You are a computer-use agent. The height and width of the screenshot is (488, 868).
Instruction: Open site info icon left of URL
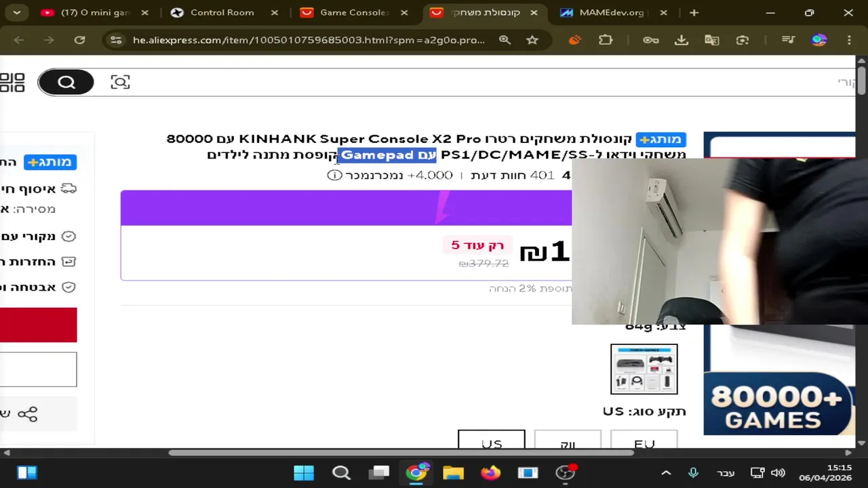(x=116, y=40)
